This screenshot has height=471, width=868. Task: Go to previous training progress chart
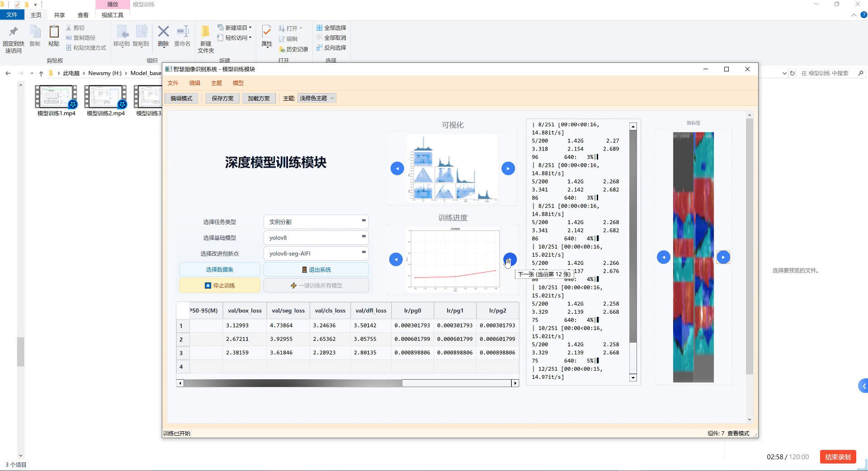[x=396, y=259]
